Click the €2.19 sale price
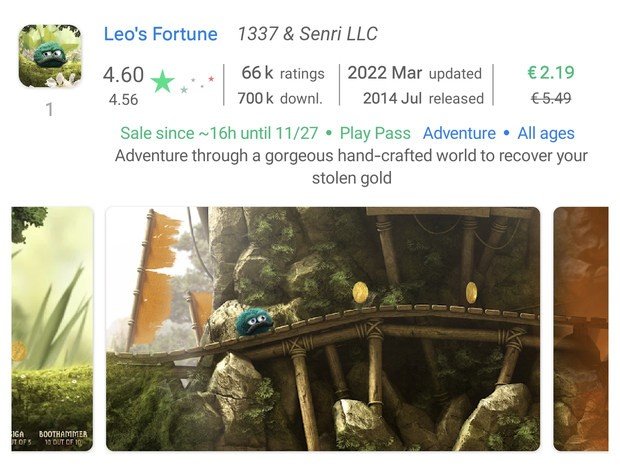620x473 pixels. click(550, 73)
